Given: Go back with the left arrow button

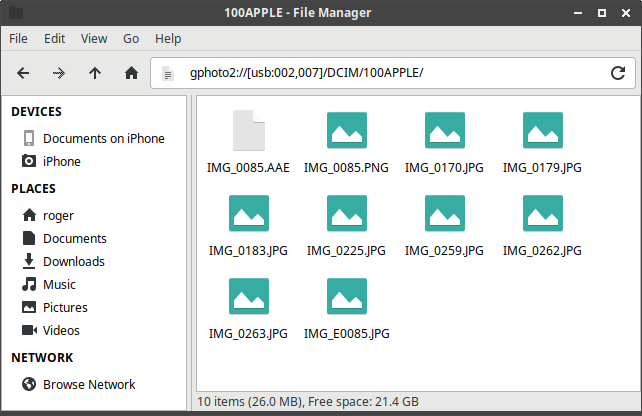Looking at the screenshot, I should pos(23,73).
